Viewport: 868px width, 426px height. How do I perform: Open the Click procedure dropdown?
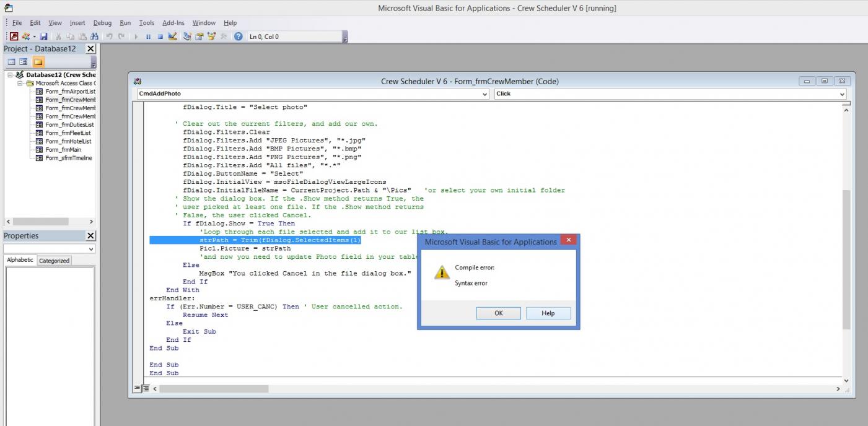tap(842, 94)
